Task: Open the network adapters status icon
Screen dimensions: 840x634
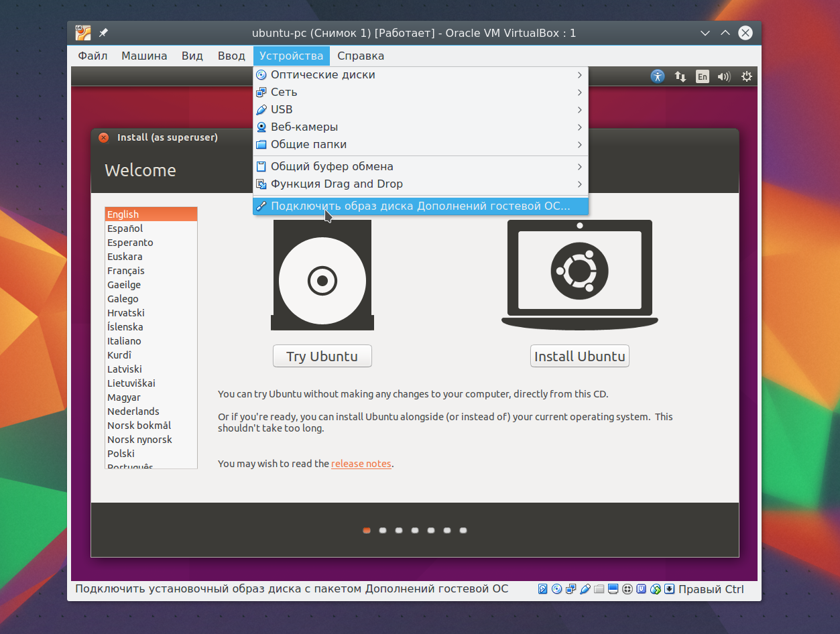Action: [x=571, y=589]
